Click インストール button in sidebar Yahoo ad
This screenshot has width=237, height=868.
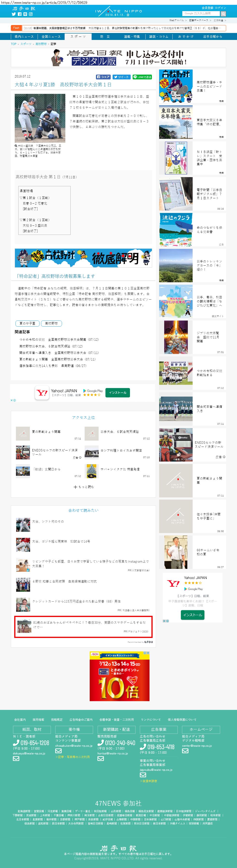click(192, 615)
